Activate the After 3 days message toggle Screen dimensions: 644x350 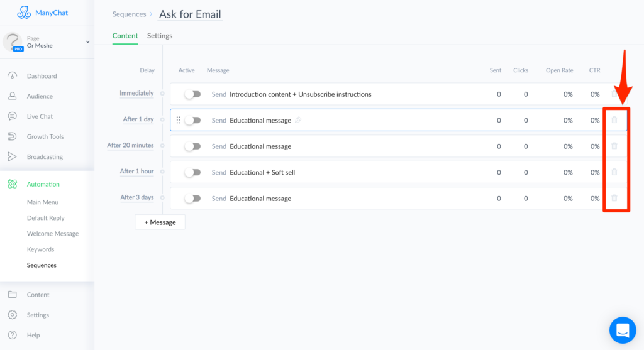(x=192, y=199)
